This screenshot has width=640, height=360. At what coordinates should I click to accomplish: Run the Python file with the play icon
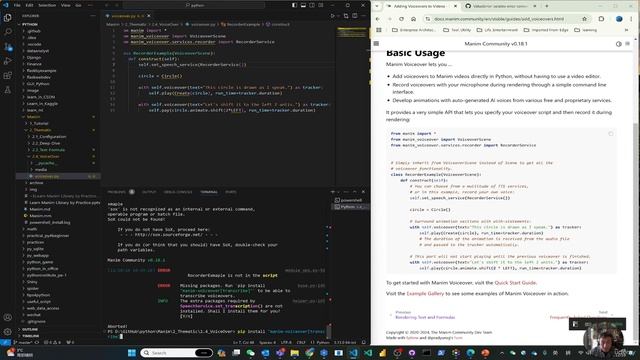point(333,16)
